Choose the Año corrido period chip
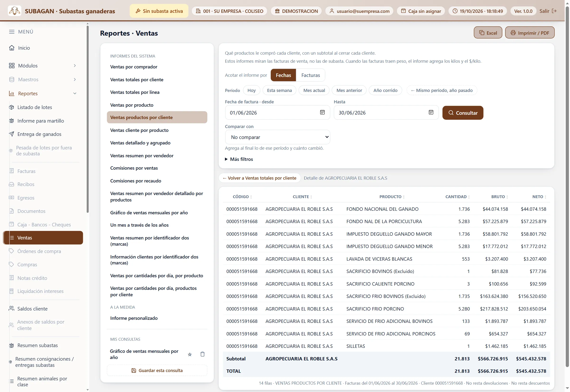The width and height of the screenshot is (570, 392). (385, 90)
